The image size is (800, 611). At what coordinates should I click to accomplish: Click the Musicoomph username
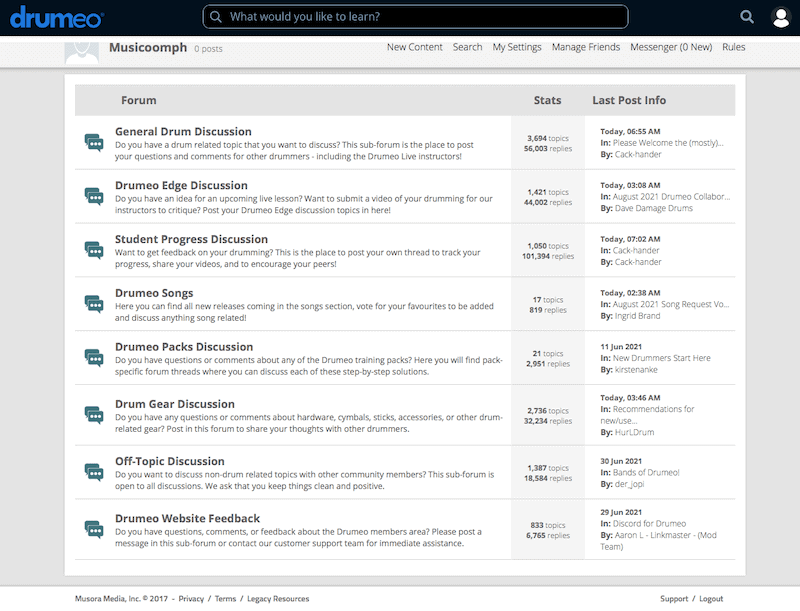tap(148, 47)
